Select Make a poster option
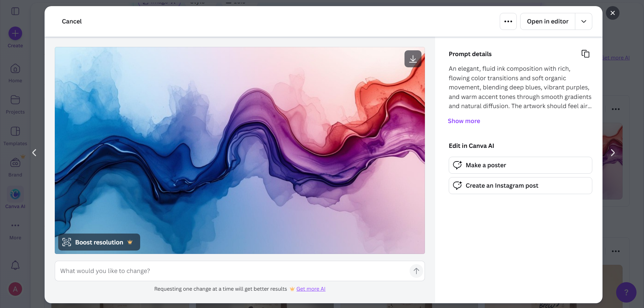Image resolution: width=644 pixels, height=308 pixels. tap(520, 165)
